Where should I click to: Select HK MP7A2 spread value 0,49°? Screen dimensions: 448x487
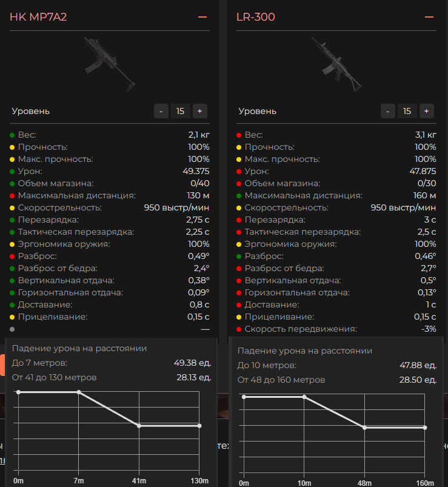tap(199, 256)
